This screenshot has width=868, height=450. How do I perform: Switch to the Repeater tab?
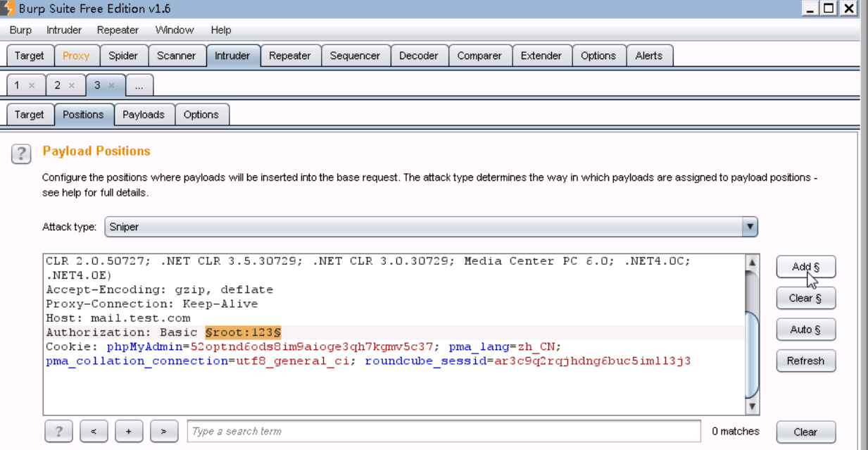(290, 56)
